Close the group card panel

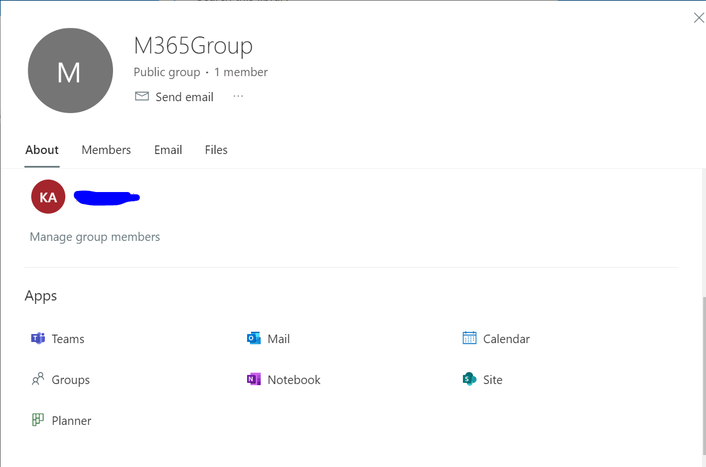(699, 18)
